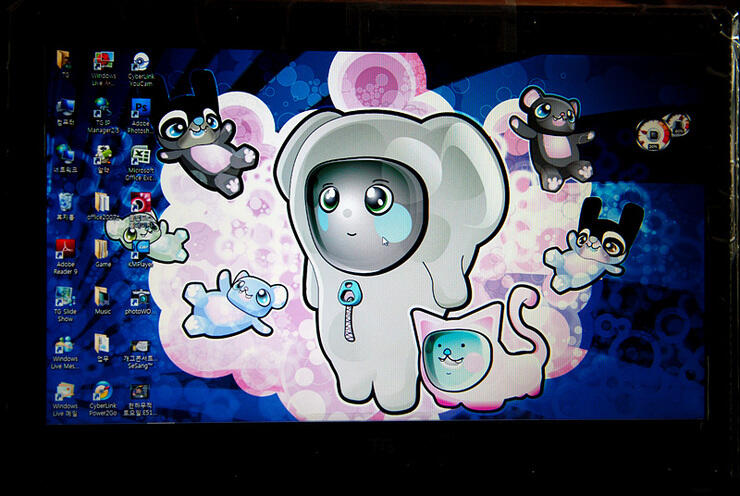740x496 pixels.
Task: Launch the Windows Live Mail (메일) shortcut
Action: pos(64,392)
